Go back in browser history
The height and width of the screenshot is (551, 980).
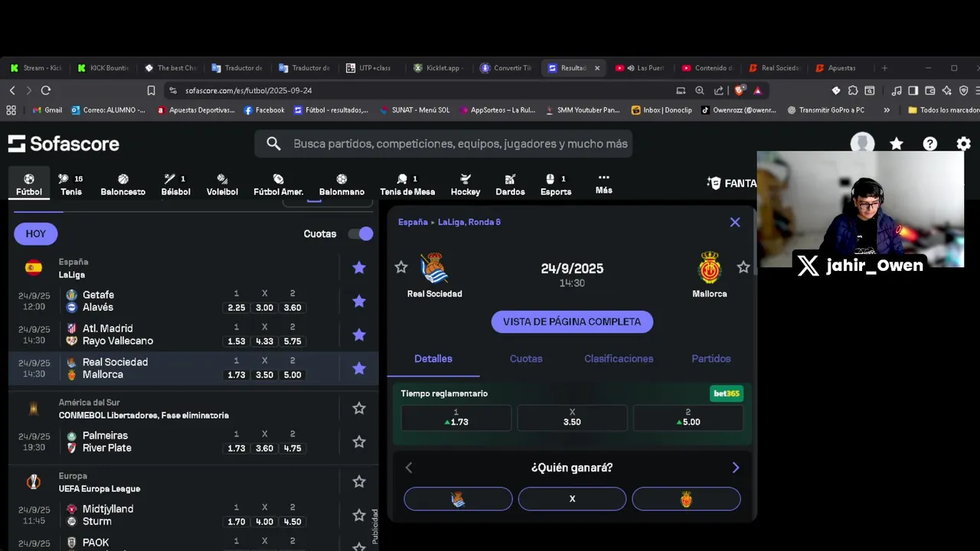click(12, 90)
